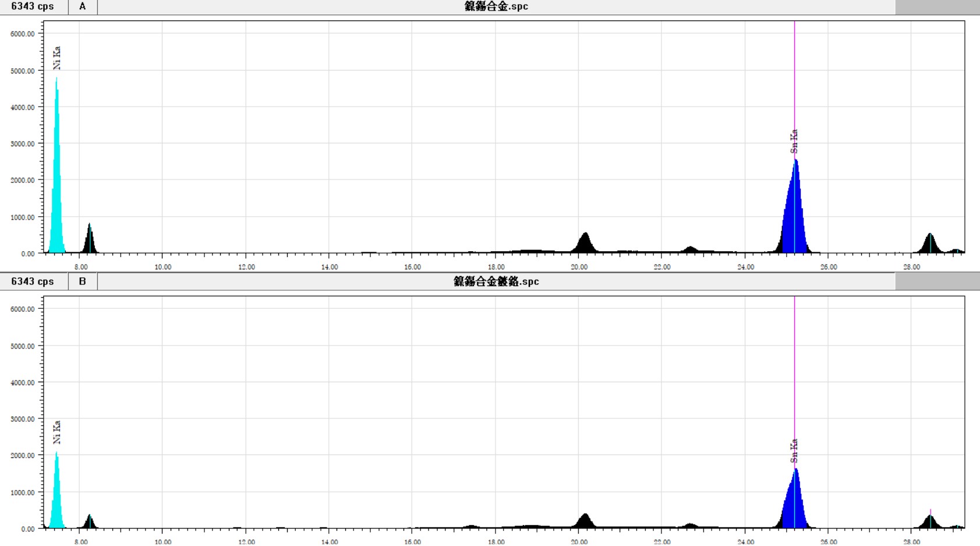980x546 pixels.
Task: Click the cyan Ni Ka peak in spectrum B
Action: (56, 501)
